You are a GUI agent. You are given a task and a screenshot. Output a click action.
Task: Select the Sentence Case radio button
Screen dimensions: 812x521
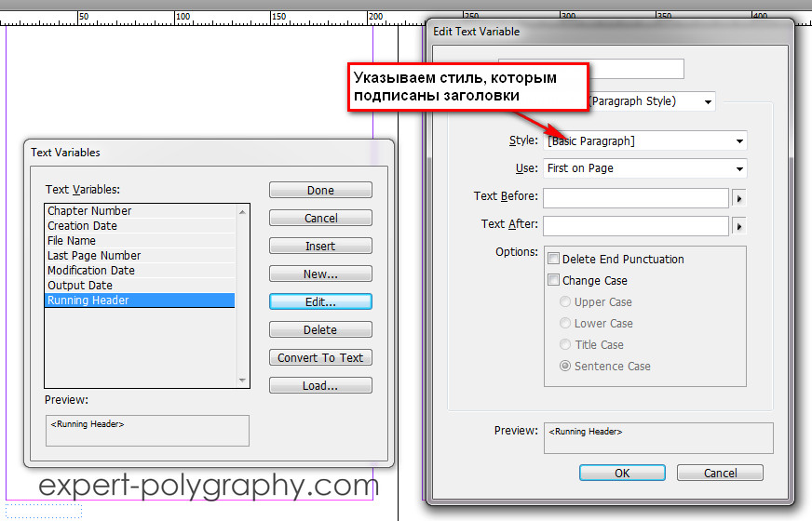[565, 366]
